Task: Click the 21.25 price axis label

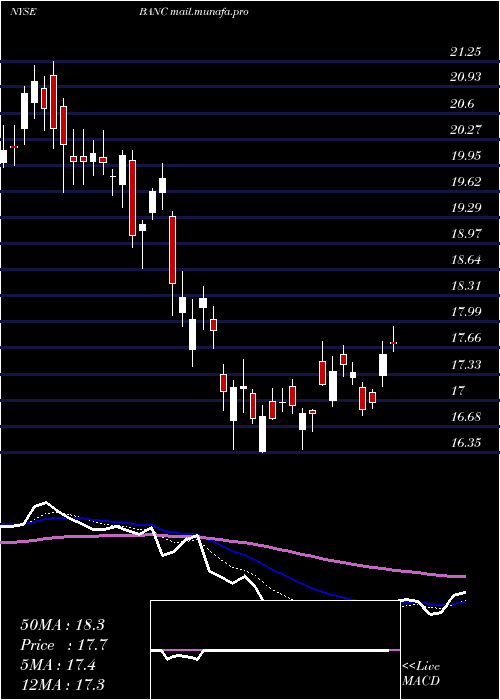Action: point(466,51)
